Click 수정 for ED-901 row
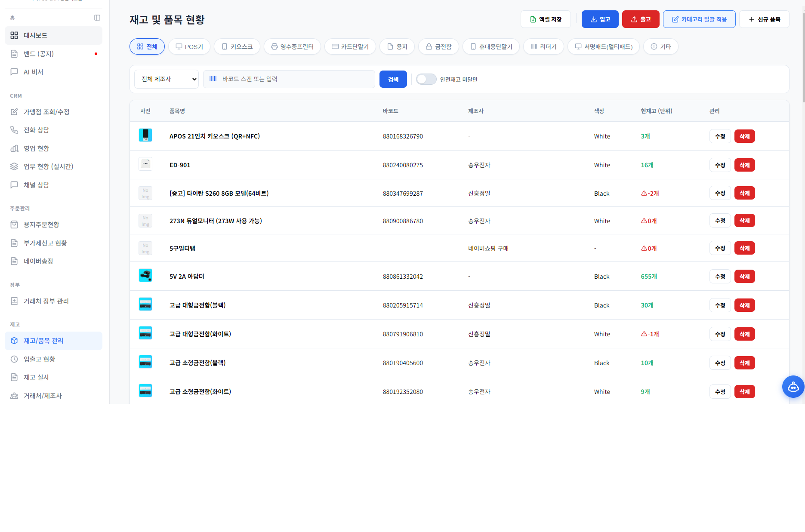 point(720,165)
